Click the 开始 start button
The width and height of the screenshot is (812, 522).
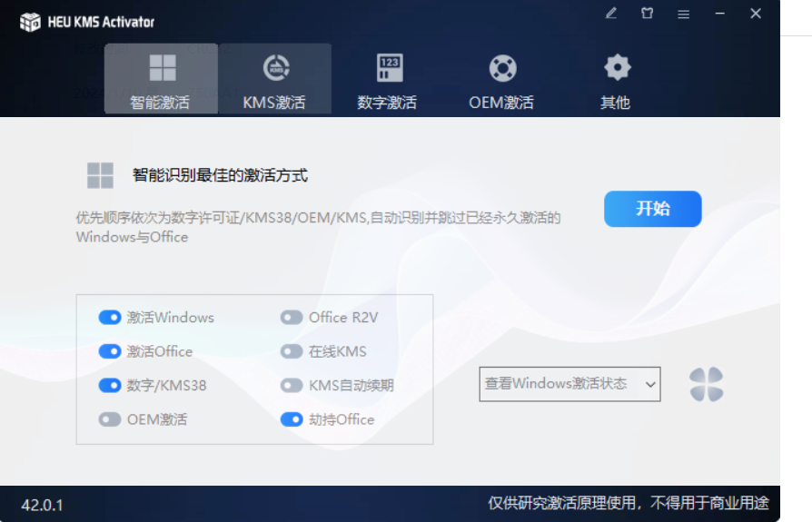(652, 209)
